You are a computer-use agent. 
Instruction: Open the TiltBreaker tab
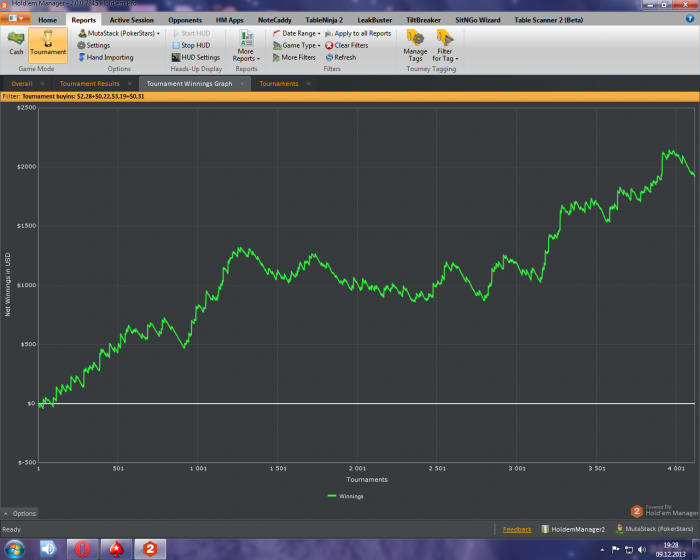(x=423, y=20)
